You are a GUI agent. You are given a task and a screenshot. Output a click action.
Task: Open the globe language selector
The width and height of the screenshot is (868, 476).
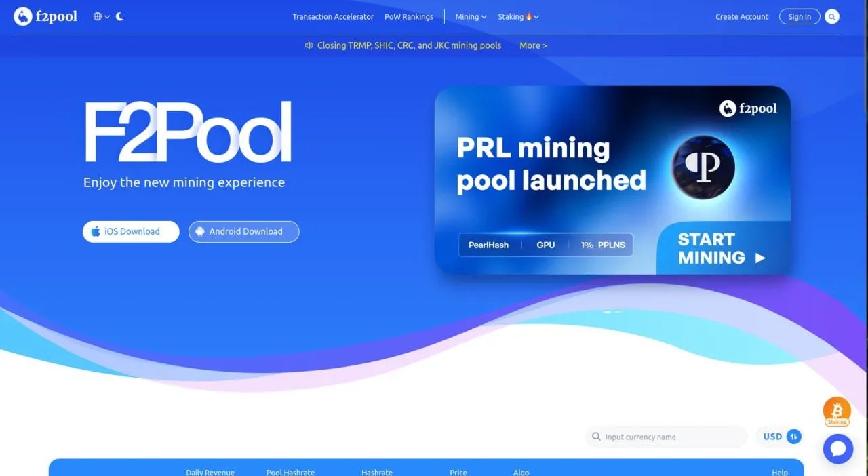(101, 16)
